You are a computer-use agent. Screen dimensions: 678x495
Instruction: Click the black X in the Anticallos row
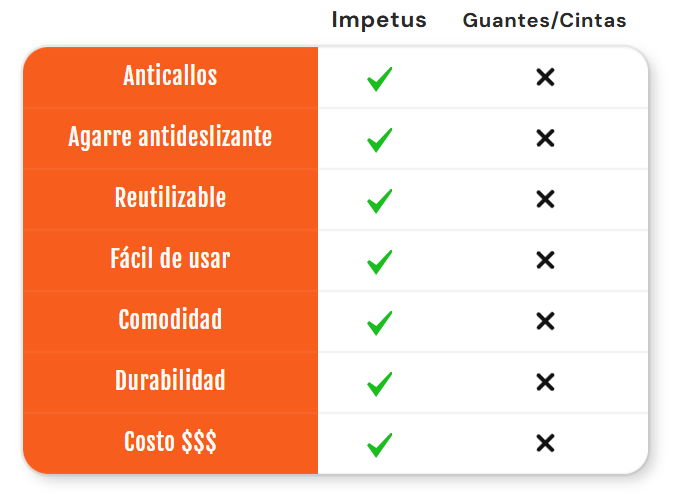(x=545, y=77)
